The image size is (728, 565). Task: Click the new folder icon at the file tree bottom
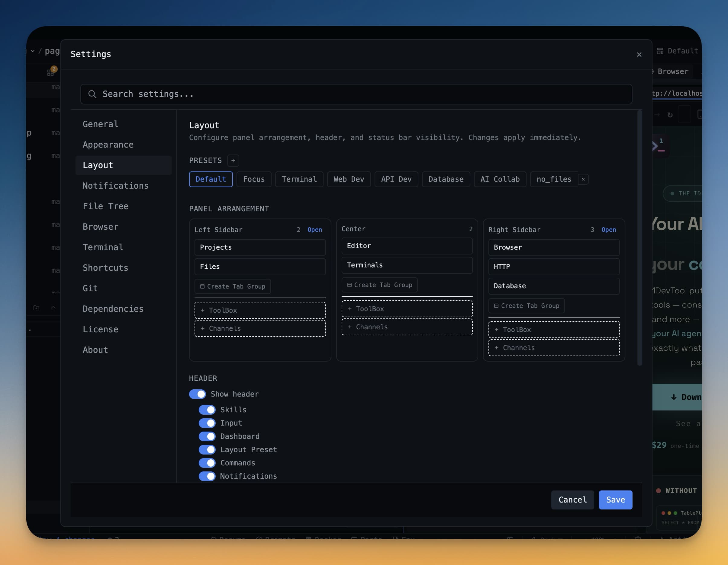[36, 308]
